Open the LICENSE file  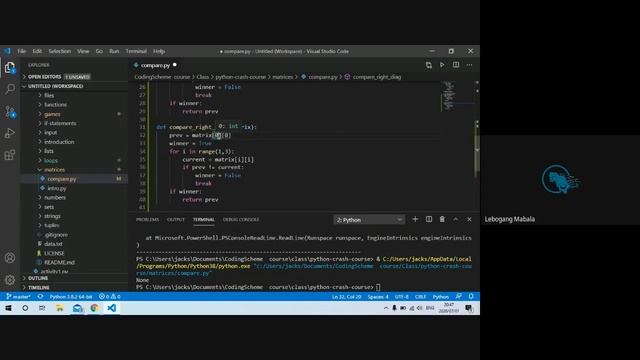pyautogui.click(x=54, y=253)
